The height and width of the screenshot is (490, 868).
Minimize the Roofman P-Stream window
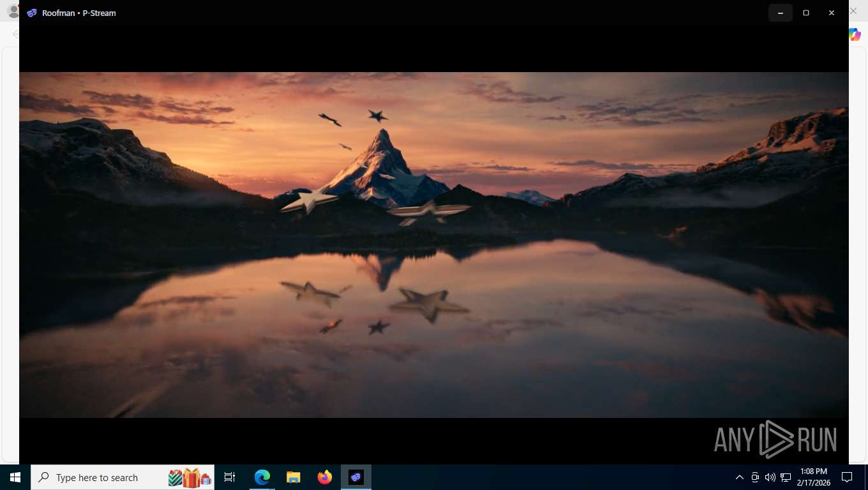[781, 13]
